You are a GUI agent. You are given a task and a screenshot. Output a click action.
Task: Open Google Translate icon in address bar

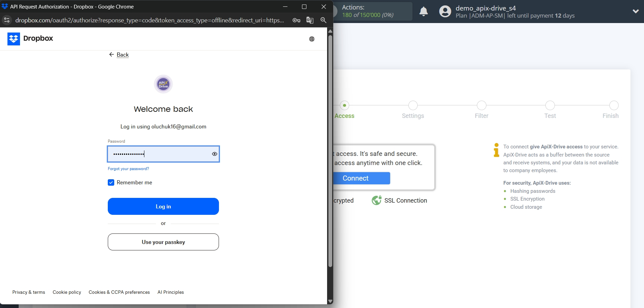309,20
